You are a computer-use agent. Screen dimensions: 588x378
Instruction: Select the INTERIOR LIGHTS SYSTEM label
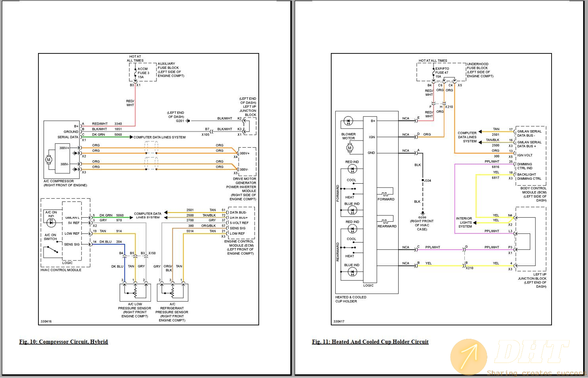click(x=464, y=222)
